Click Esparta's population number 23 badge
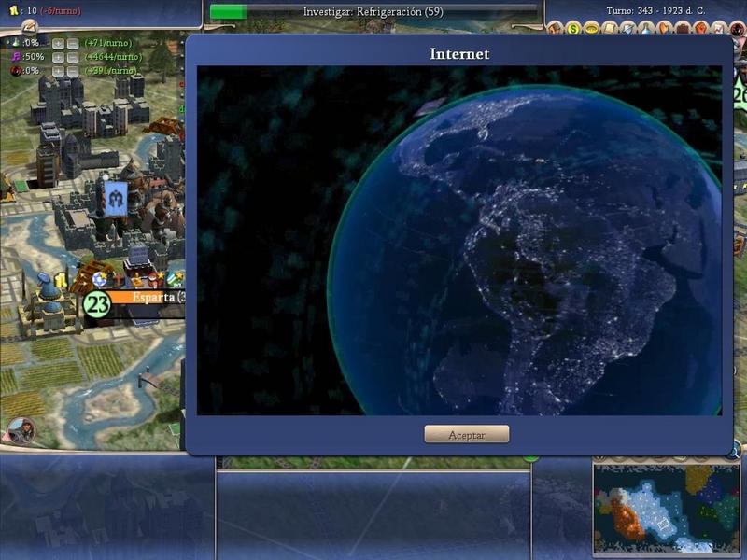This screenshot has height=560, width=747. [x=97, y=305]
